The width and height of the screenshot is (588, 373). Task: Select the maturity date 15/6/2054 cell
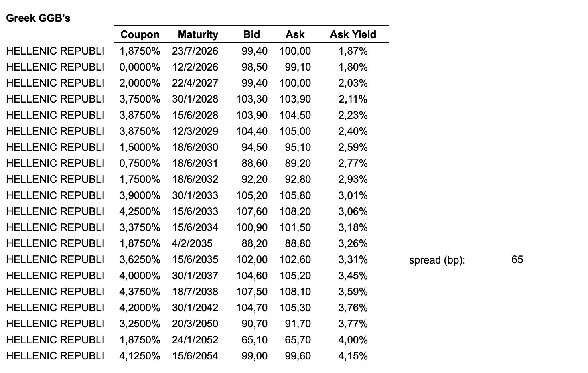click(195, 356)
